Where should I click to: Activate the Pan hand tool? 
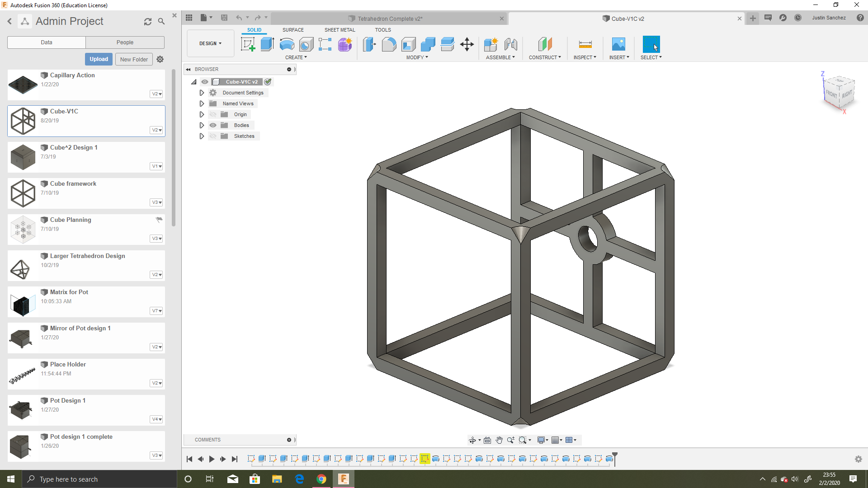(499, 440)
